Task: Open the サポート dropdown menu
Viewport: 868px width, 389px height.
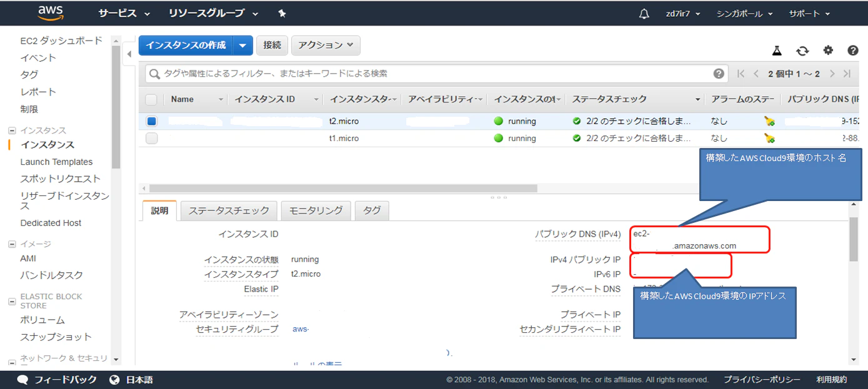Action: (810, 13)
